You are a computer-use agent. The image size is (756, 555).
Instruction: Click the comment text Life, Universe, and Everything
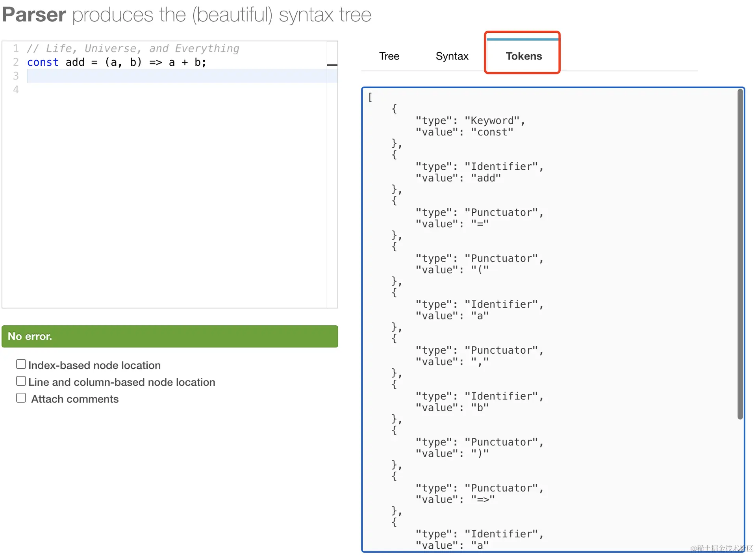pos(133,48)
